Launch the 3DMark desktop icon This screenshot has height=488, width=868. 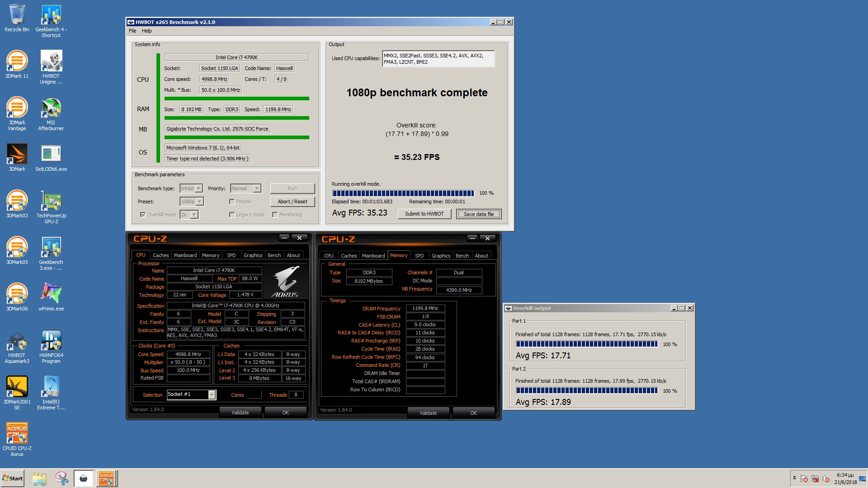(17, 157)
